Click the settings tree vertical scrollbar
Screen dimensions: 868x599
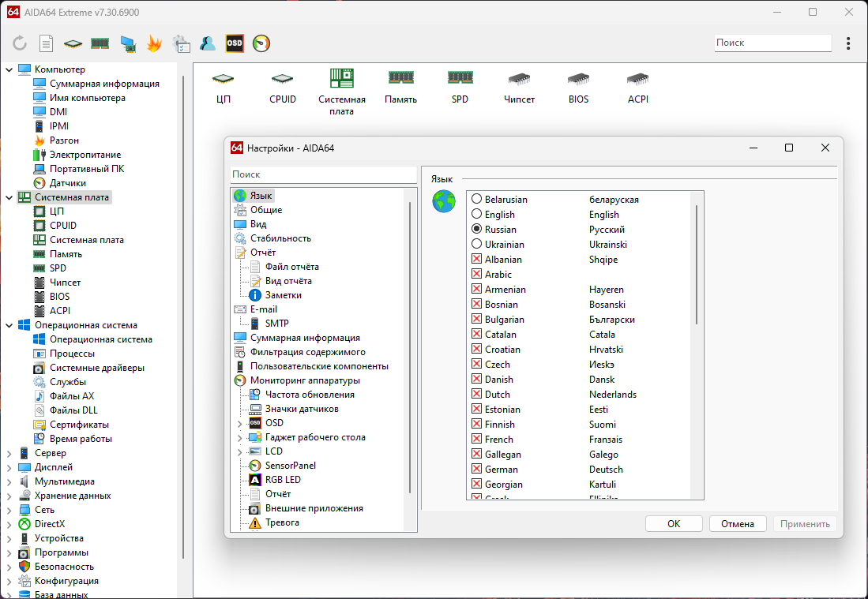pos(410,347)
